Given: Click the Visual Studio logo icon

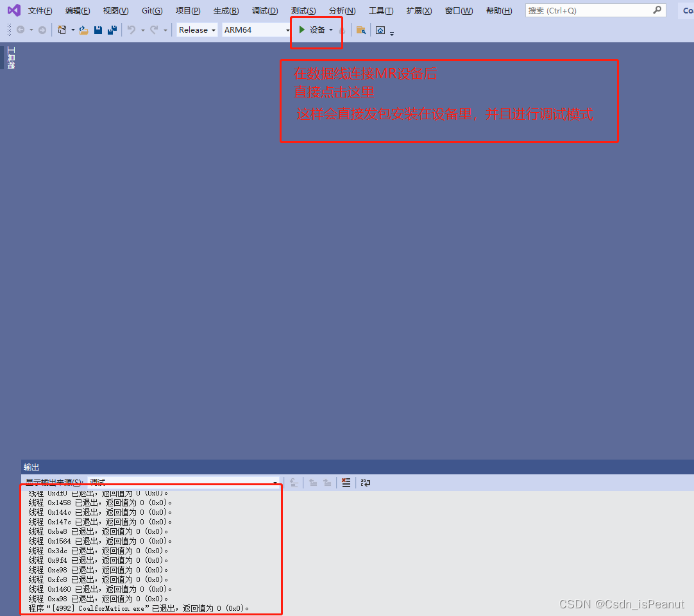Looking at the screenshot, I should [x=13, y=10].
